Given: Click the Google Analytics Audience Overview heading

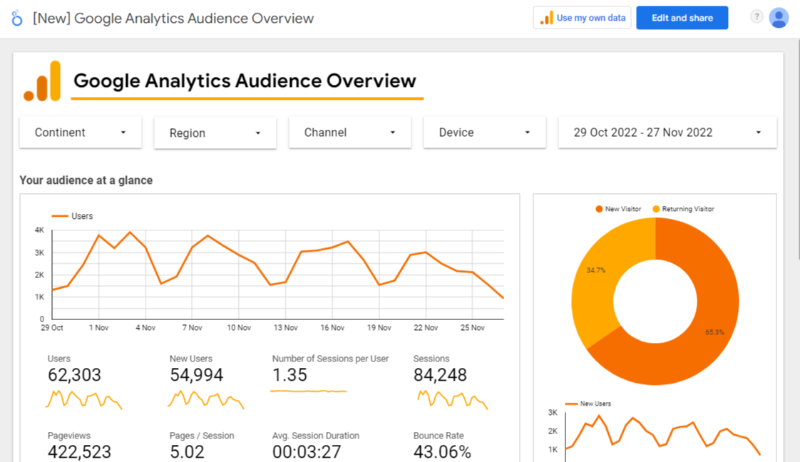Looking at the screenshot, I should pyautogui.click(x=245, y=81).
